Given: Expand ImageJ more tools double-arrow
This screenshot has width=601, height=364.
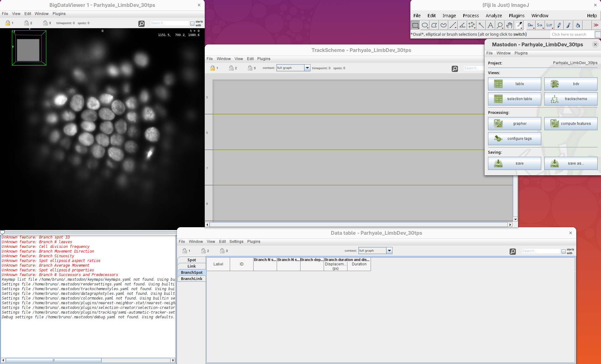Looking at the screenshot, I should (x=596, y=25).
